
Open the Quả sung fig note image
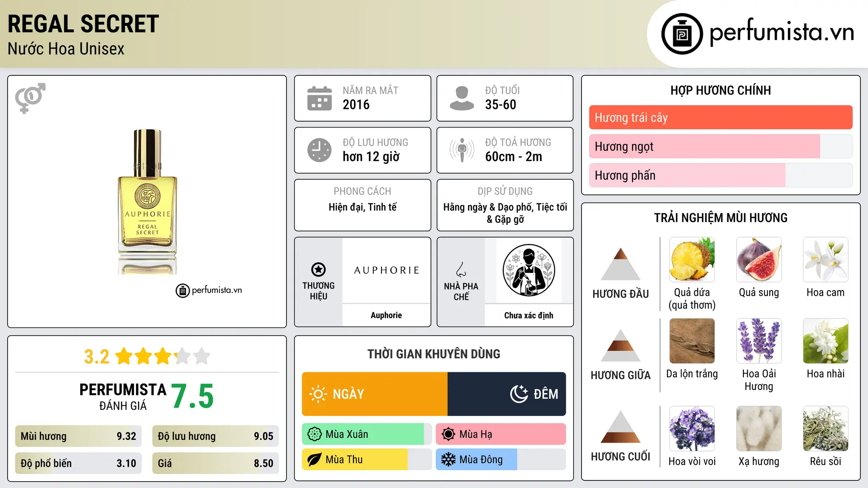pos(759,260)
